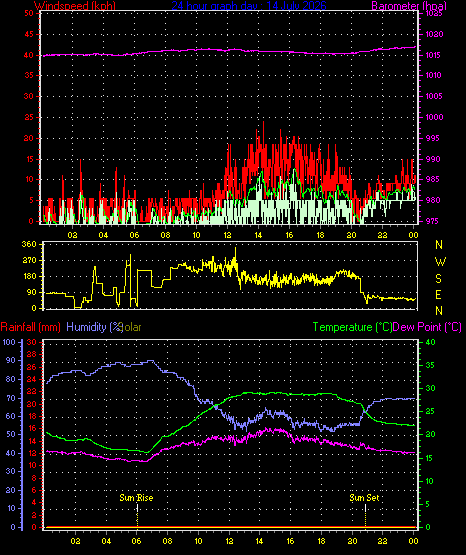Screen dimensions: 466x555
Task: Click the '1035' barometer axis value
Action: click(434, 14)
